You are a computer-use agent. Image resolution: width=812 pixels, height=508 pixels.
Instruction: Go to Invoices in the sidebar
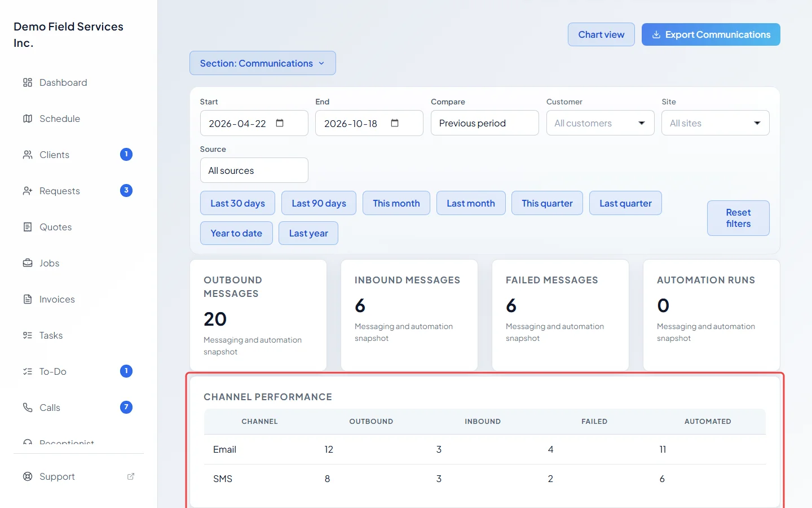point(79,299)
